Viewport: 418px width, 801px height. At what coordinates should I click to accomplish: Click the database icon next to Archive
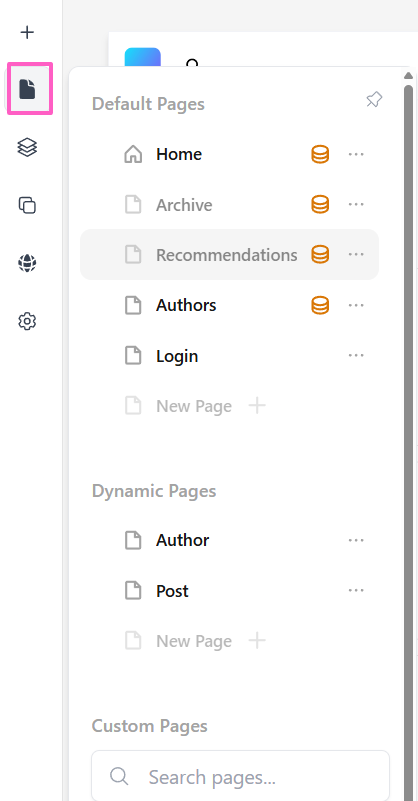(x=320, y=205)
